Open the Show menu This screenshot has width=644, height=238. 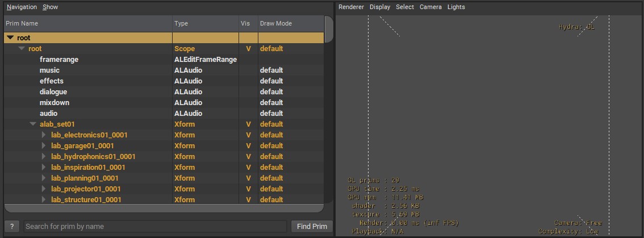coord(50,7)
